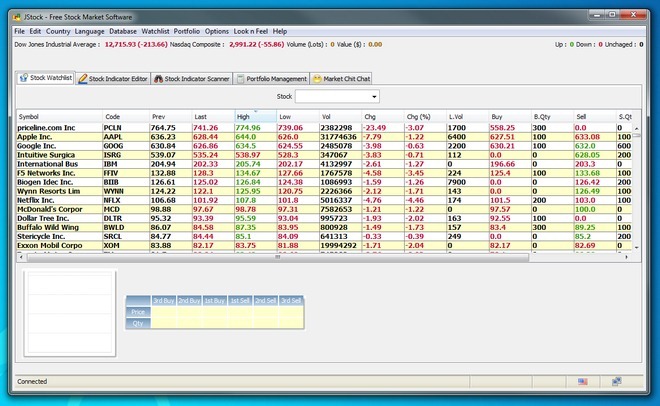Select the Biogen Idec Inc. row
The image size is (660, 406).
click(x=324, y=182)
